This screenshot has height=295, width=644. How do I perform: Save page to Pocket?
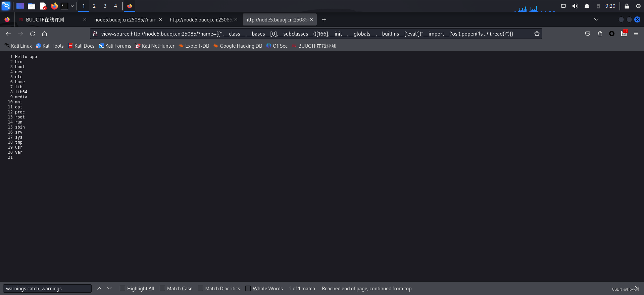coord(588,34)
